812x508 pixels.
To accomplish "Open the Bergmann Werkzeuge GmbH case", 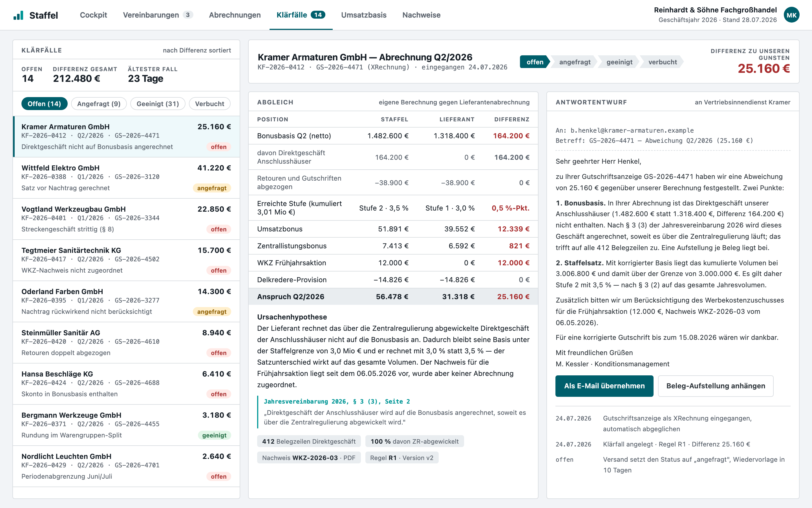I will click(126, 425).
